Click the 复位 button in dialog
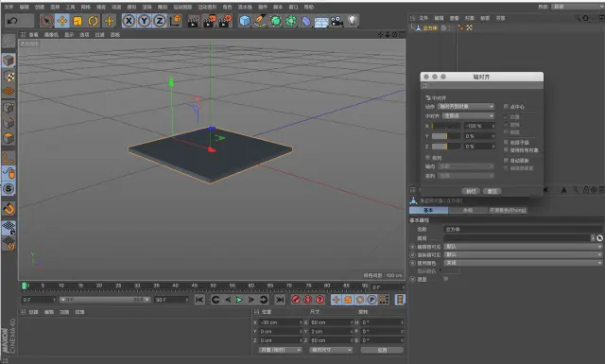The width and height of the screenshot is (605, 364). point(492,191)
